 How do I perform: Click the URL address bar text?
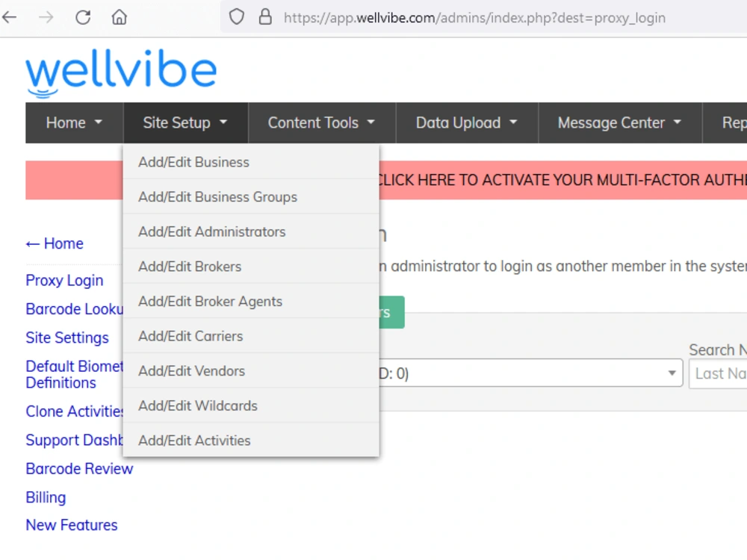tap(474, 18)
